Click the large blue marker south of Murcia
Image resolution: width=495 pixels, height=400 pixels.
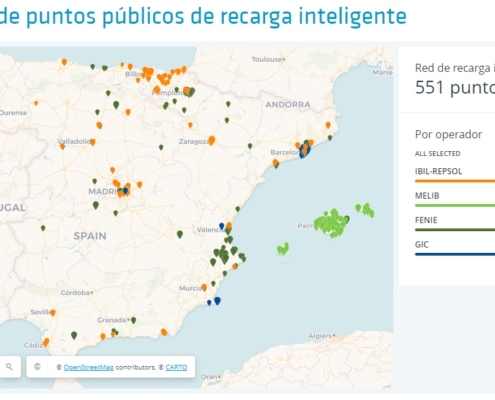click(217, 300)
